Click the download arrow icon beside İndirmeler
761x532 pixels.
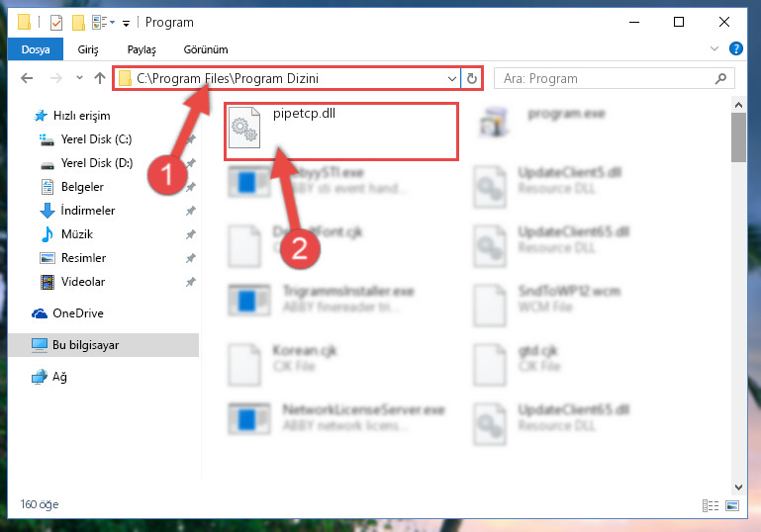48,211
